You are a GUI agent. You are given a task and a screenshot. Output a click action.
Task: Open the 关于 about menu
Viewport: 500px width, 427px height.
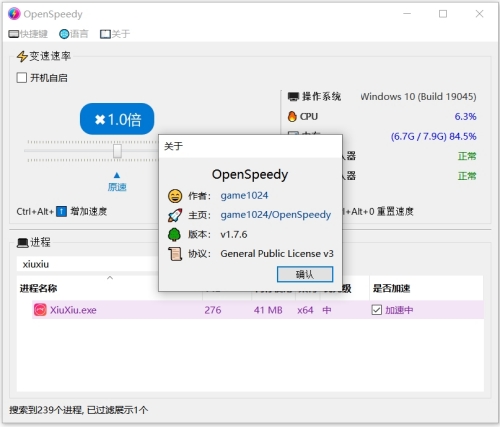[x=115, y=34]
